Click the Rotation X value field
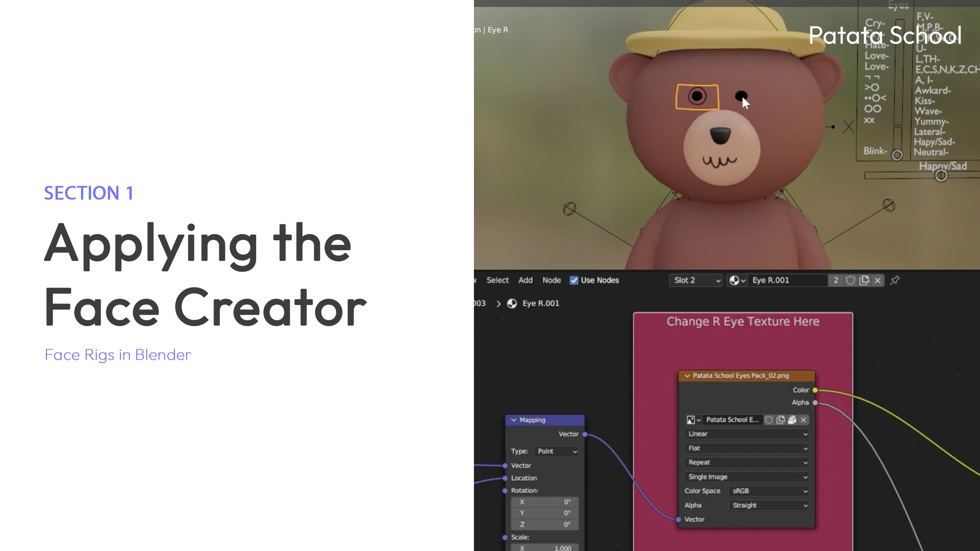Screen dimensions: 980x551 pos(544,502)
